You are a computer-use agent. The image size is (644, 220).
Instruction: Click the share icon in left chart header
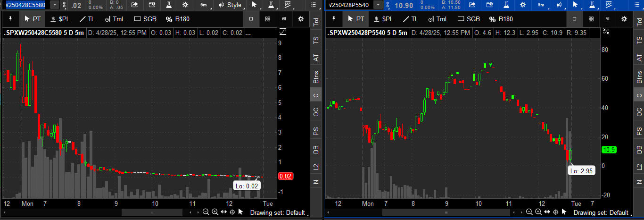click(x=135, y=5)
